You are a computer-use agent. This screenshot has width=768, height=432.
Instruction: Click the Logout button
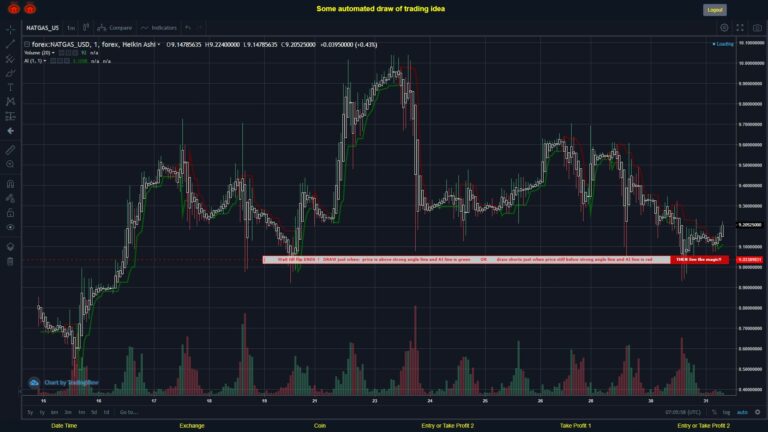click(715, 10)
